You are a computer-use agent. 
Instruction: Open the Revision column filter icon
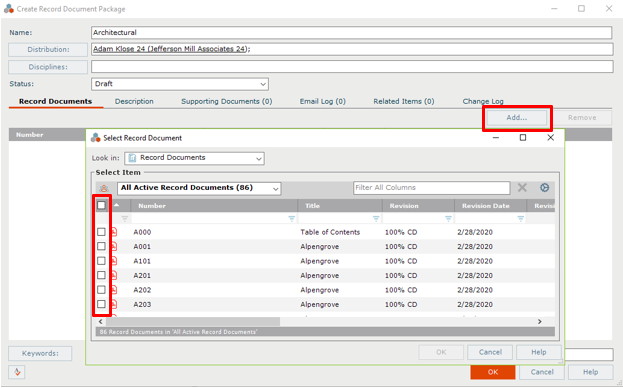click(x=448, y=219)
